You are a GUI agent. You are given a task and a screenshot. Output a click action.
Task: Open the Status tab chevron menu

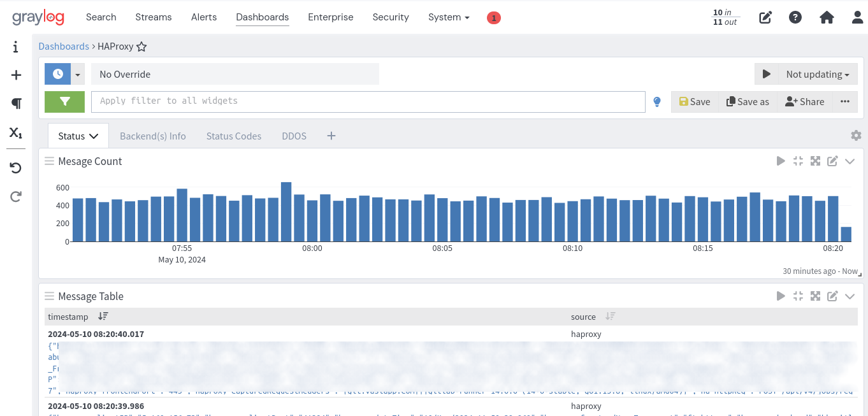[94, 136]
